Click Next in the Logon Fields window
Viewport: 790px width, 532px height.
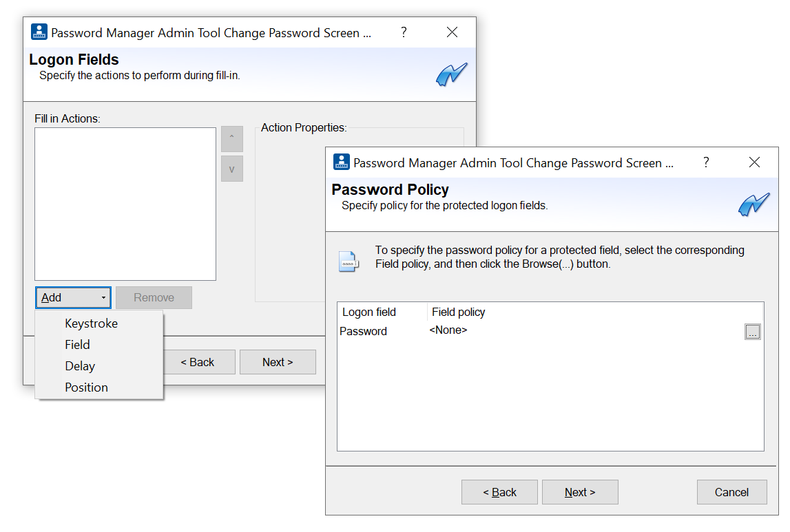tap(278, 362)
